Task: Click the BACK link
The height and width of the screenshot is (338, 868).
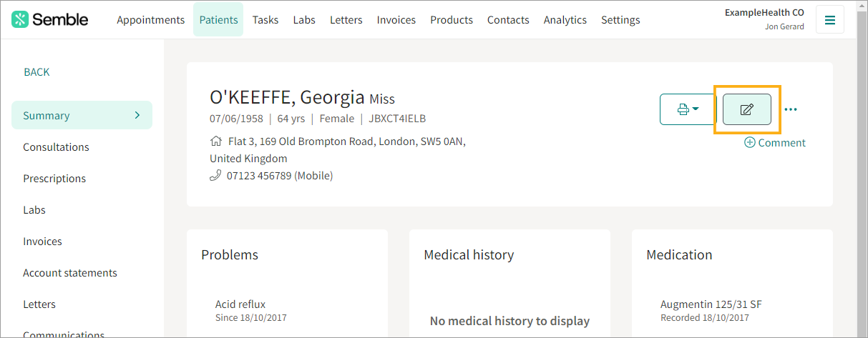Action: point(36,72)
